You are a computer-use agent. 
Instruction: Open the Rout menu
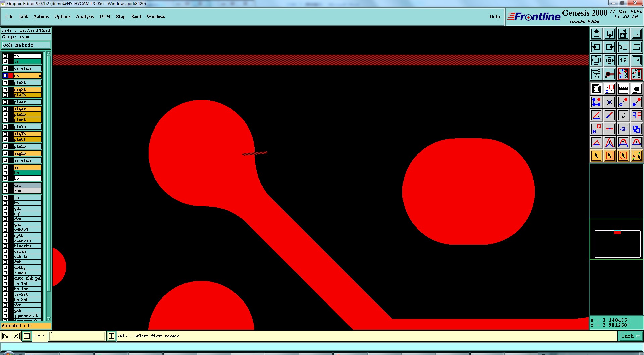(136, 16)
